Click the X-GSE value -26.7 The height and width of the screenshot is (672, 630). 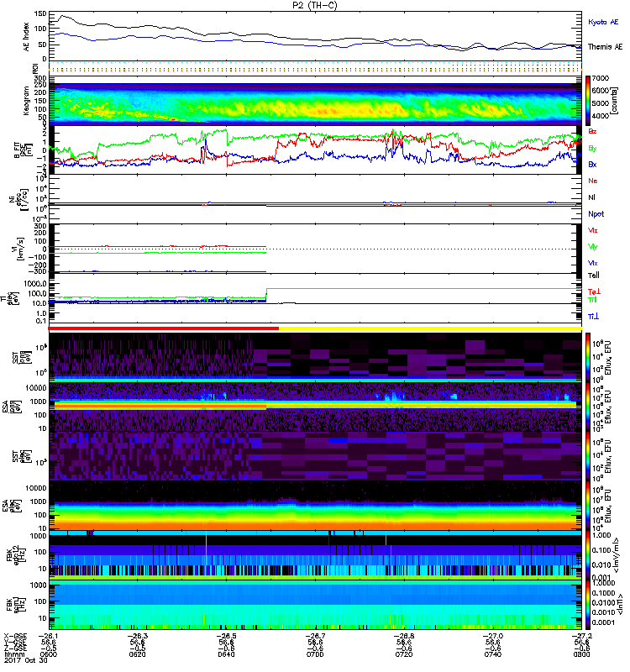pos(315,637)
